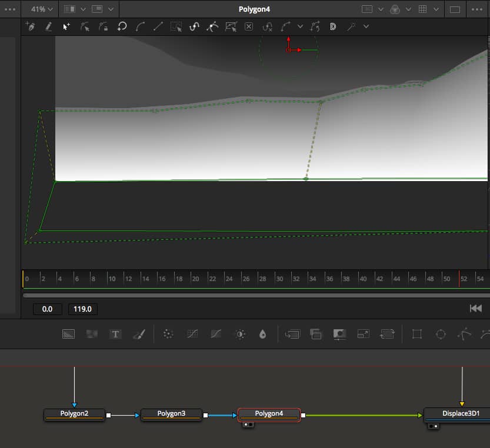Choose the Insert and Modify arrow tool
The image size is (490, 448).
click(66, 26)
